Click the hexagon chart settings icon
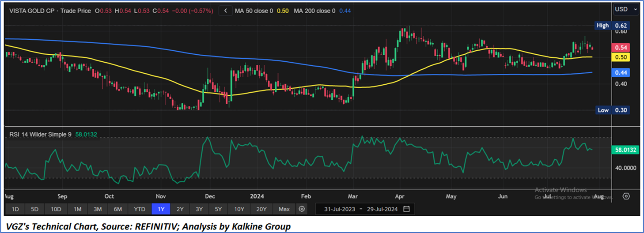 626,196
